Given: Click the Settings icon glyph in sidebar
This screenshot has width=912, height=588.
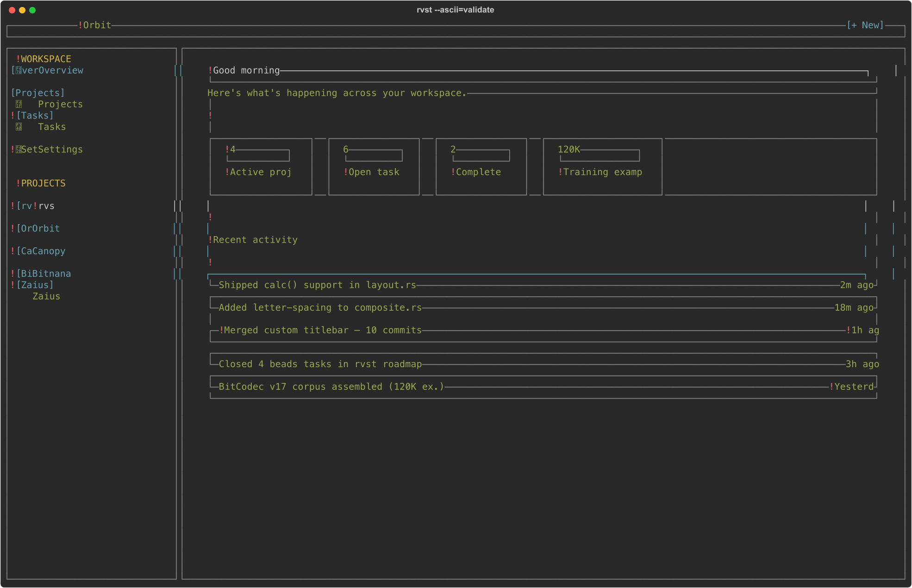Looking at the screenshot, I should click(19, 150).
